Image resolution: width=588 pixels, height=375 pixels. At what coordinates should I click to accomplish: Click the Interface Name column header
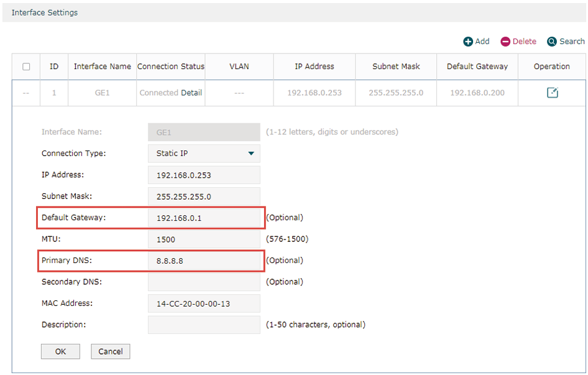pos(103,67)
